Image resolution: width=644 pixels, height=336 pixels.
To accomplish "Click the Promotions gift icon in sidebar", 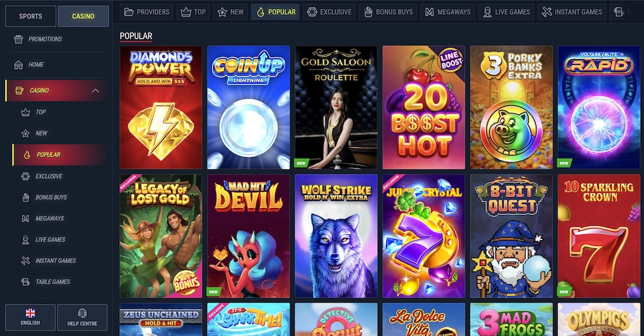I will pos(18,39).
